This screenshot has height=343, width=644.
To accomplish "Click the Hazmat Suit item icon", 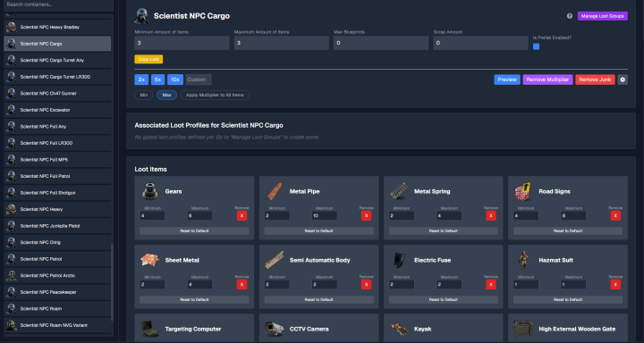I will (523, 260).
